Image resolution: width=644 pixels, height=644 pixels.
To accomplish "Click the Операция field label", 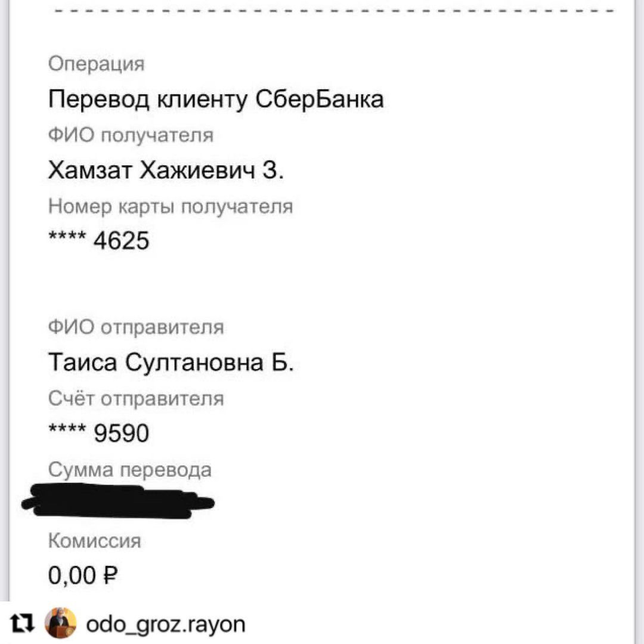I will (x=96, y=64).
